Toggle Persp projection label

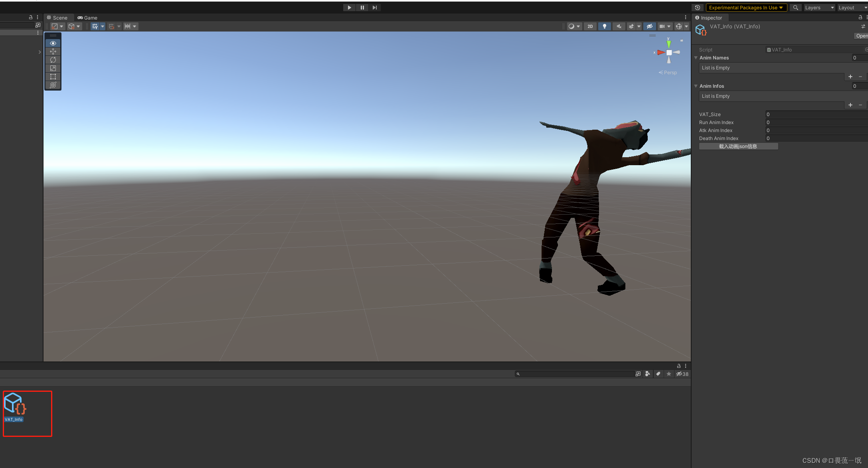[668, 73]
